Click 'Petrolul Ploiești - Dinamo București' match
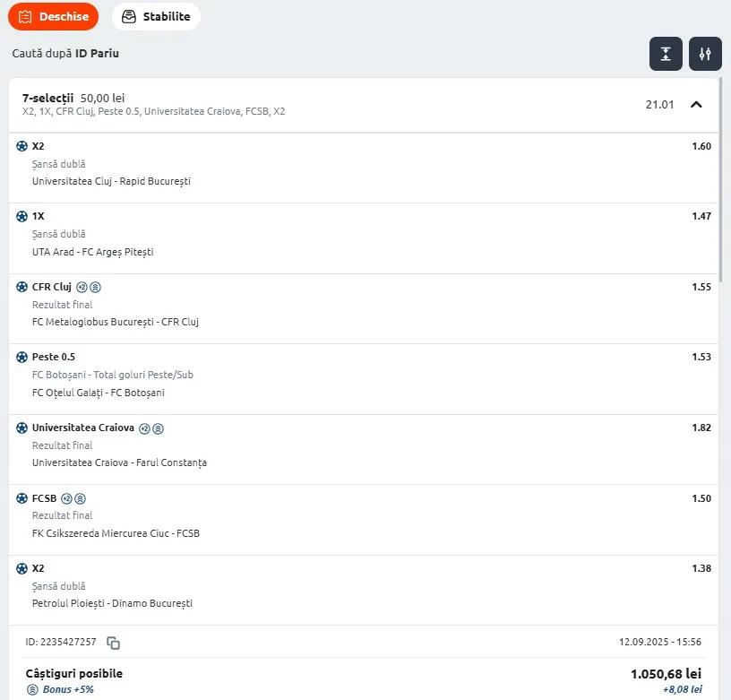Screen dimensions: 731x700 112,603
